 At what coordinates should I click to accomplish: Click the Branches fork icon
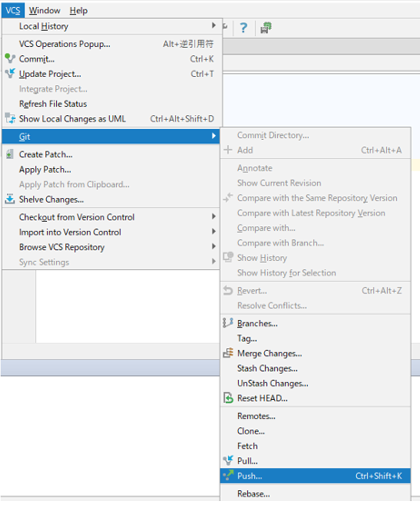pyautogui.click(x=228, y=323)
